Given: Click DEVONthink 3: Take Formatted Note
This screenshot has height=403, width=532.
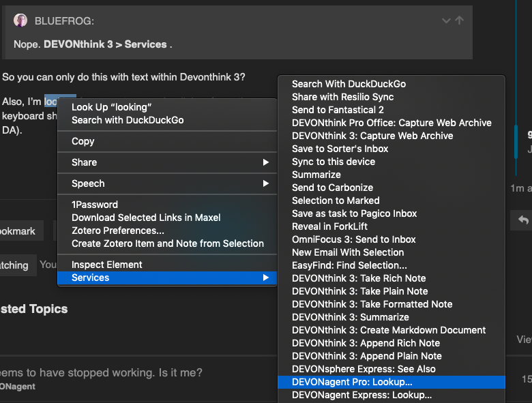Looking at the screenshot, I should [x=391, y=304].
